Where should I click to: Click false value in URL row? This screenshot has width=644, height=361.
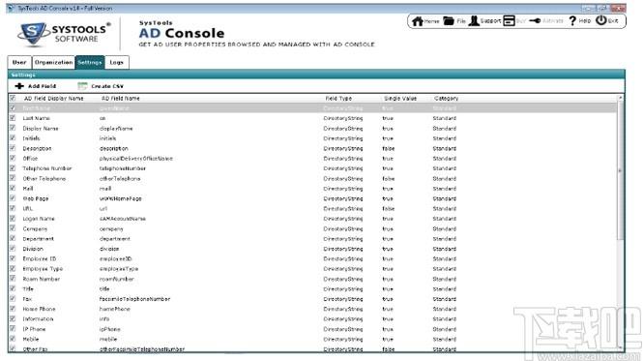[x=388, y=208]
